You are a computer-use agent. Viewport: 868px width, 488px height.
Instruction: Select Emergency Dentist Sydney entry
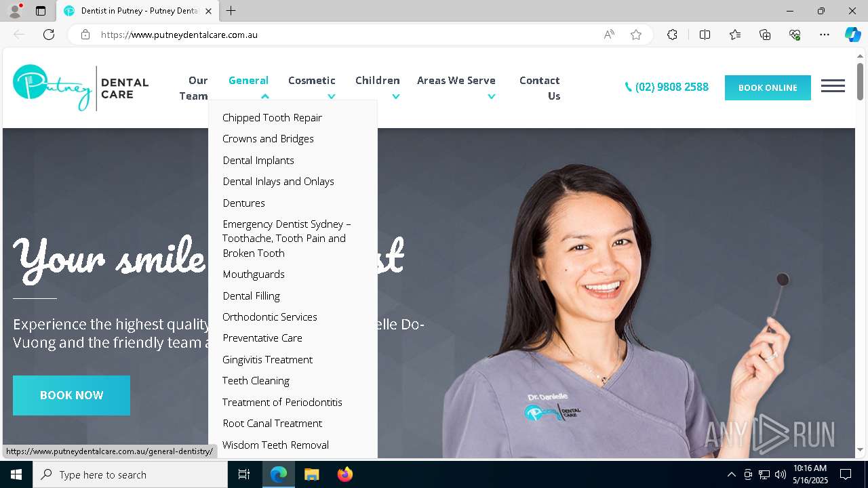click(x=287, y=238)
